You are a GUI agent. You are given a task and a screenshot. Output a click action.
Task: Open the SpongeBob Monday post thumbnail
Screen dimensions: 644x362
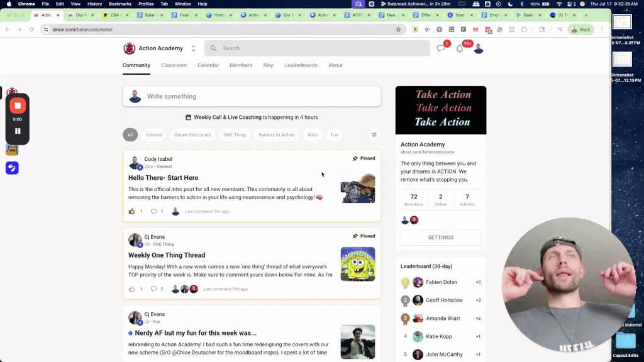coord(358,264)
